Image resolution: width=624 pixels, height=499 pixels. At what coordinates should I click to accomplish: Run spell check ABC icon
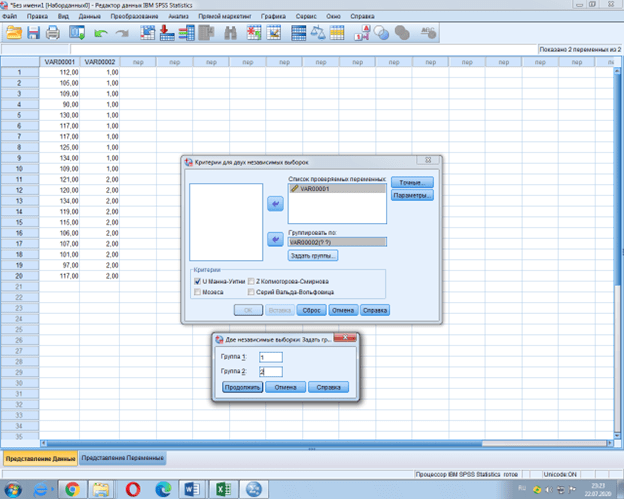pyautogui.click(x=429, y=33)
